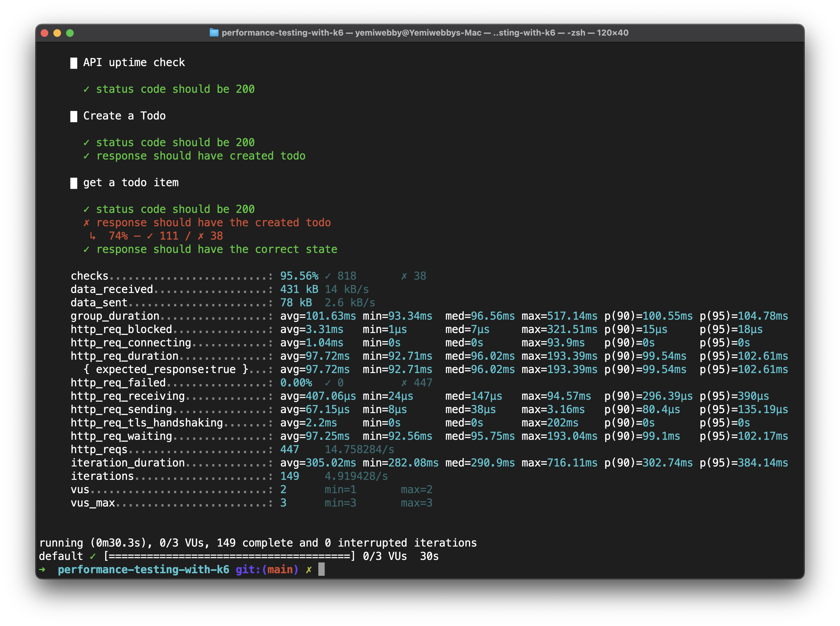Click the API uptime check block marker
This screenshot has width=840, height=626.
(x=74, y=63)
